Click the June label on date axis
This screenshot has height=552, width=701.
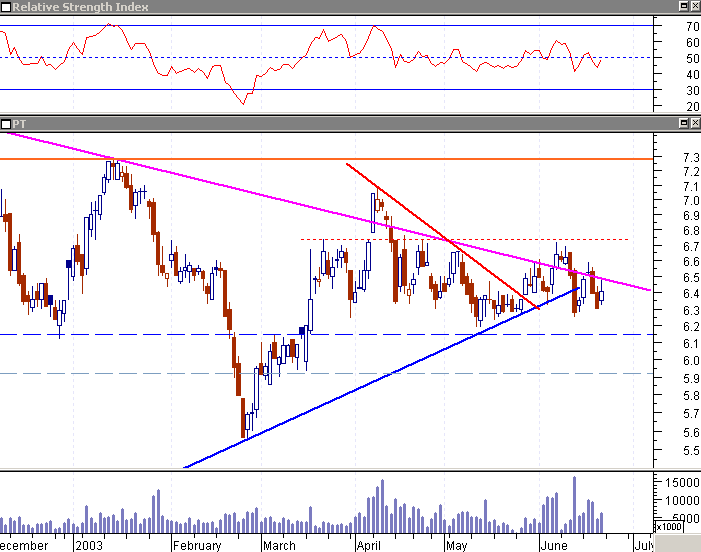pyautogui.click(x=554, y=545)
